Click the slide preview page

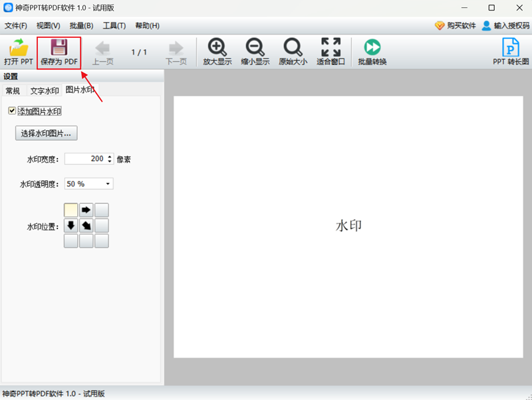[348, 227]
